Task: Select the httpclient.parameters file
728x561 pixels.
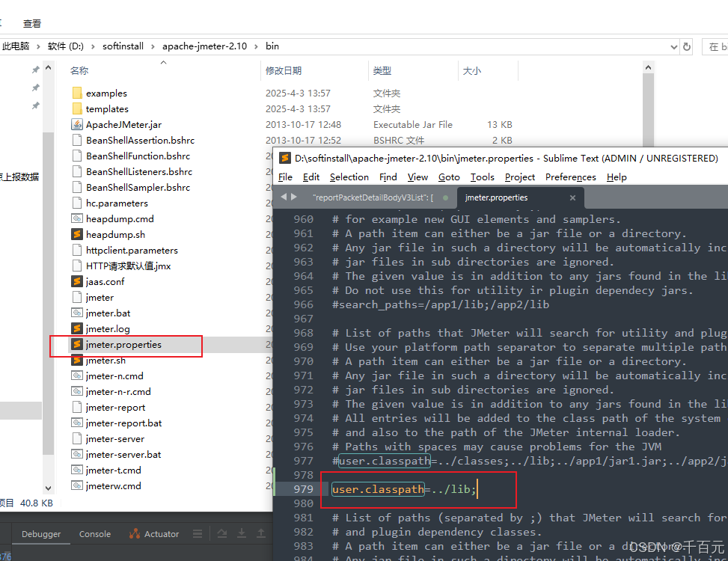Action: pyautogui.click(x=132, y=250)
